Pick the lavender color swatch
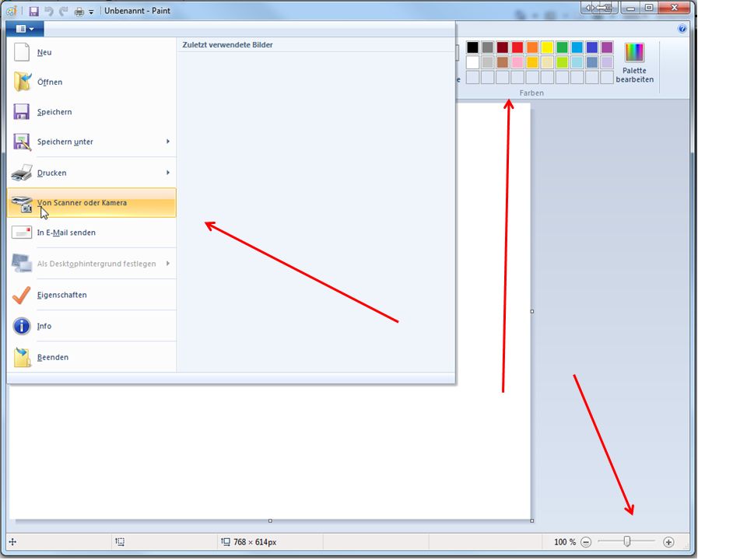Image resolution: width=747 pixels, height=560 pixels. point(607,62)
